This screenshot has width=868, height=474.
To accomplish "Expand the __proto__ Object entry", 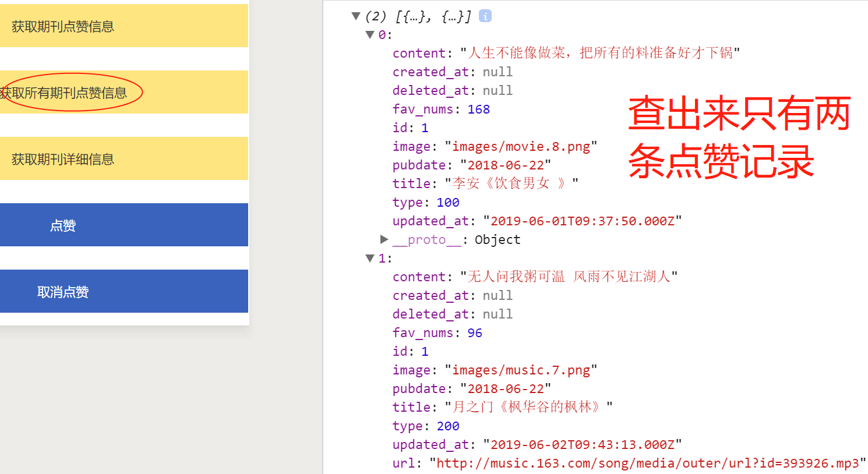I will pyautogui.click(x=384, y=239).
